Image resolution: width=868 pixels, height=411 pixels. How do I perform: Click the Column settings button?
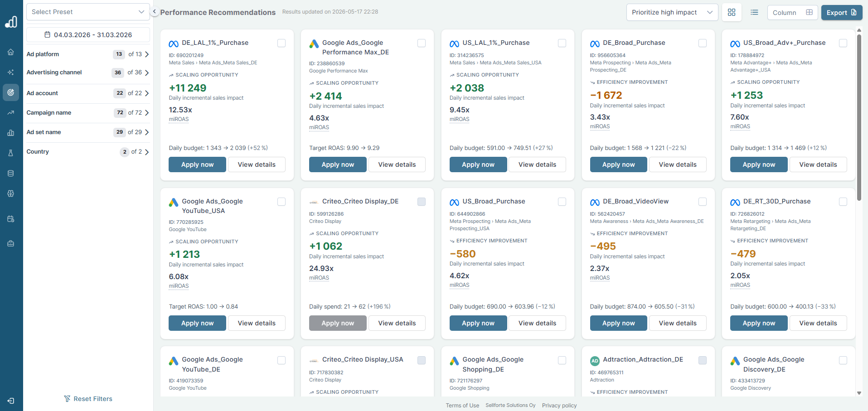click(x=792, y=12)
